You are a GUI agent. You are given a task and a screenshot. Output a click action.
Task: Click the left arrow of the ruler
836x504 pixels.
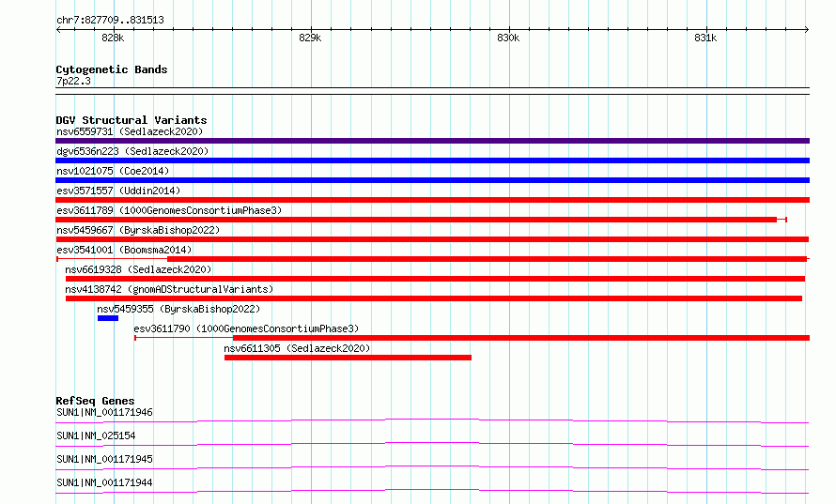(x=58, y=29)
